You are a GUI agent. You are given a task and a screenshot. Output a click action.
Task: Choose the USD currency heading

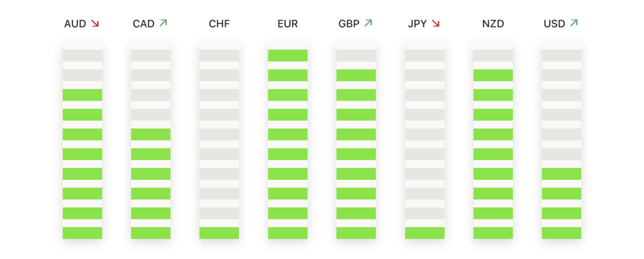[x=554, y=25]
